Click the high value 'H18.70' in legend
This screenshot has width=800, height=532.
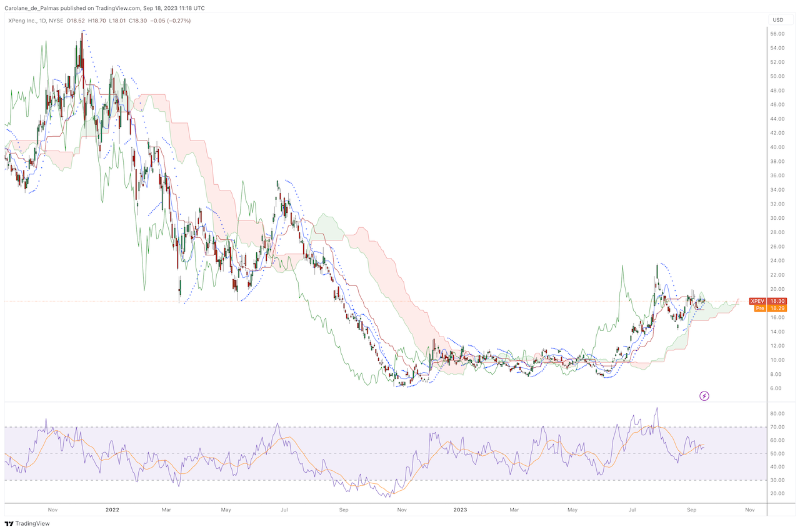[x=96, y=21]
